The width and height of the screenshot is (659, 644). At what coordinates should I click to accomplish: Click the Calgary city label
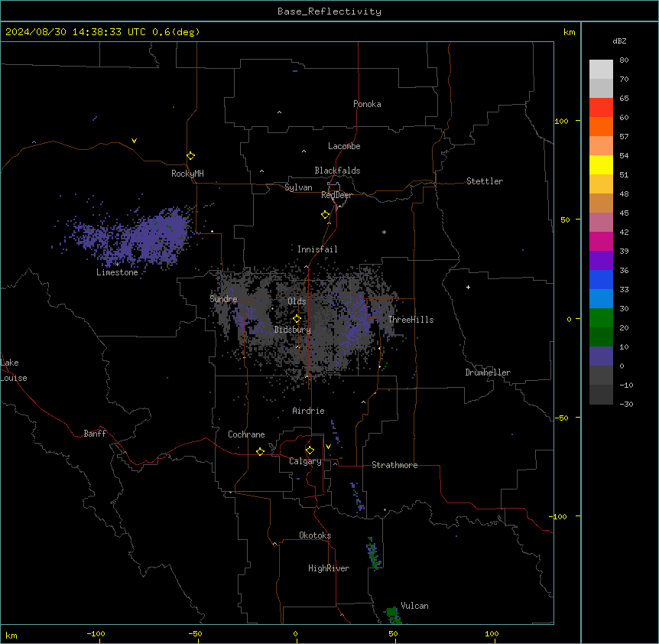click(305, 461)
